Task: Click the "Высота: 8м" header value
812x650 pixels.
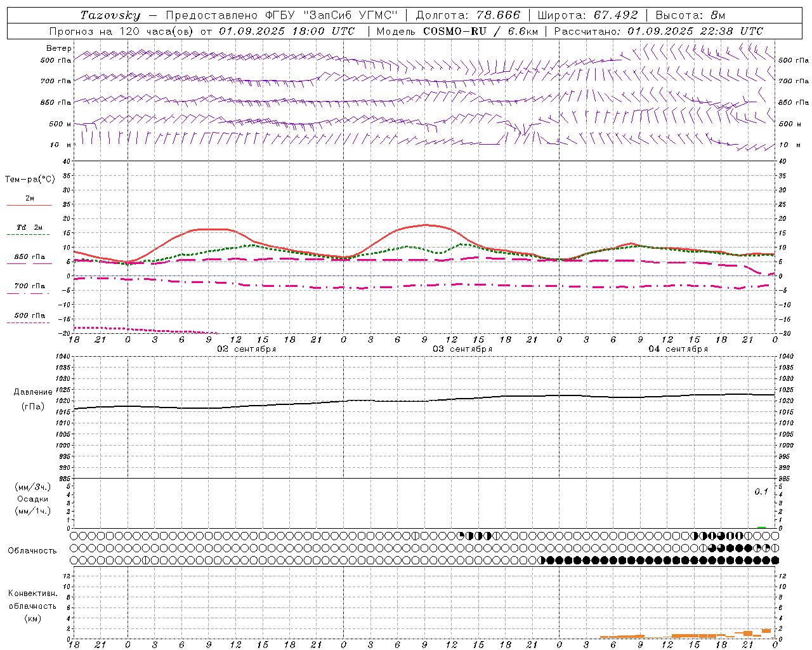Action: point(690,15)
